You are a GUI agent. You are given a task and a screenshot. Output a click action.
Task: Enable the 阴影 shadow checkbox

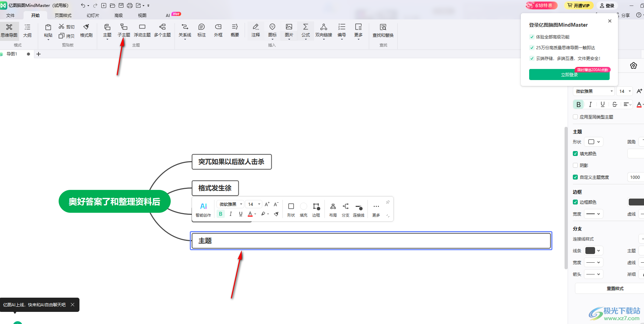[575, 165]
